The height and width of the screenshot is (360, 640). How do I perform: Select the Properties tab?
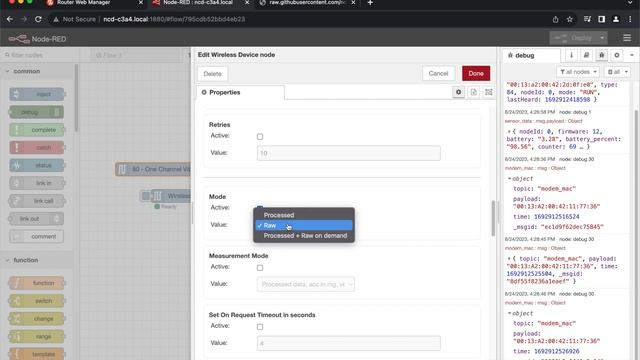(x=240, y=92)
